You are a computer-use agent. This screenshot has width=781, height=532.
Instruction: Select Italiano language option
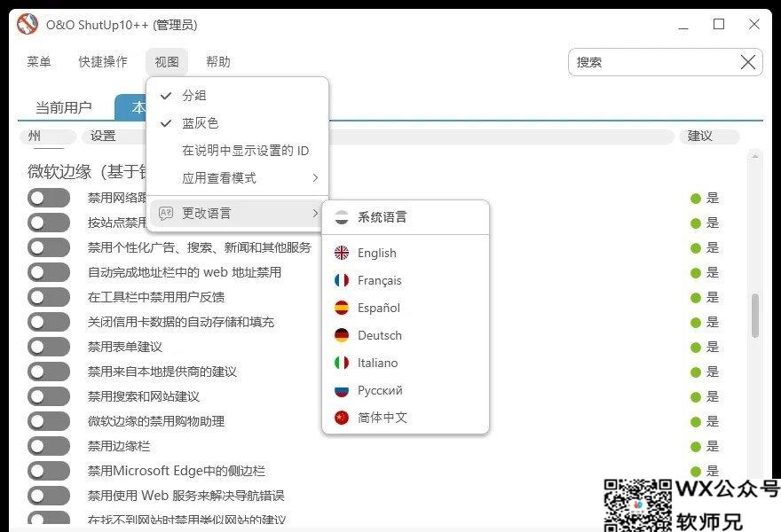click(406, 363)
